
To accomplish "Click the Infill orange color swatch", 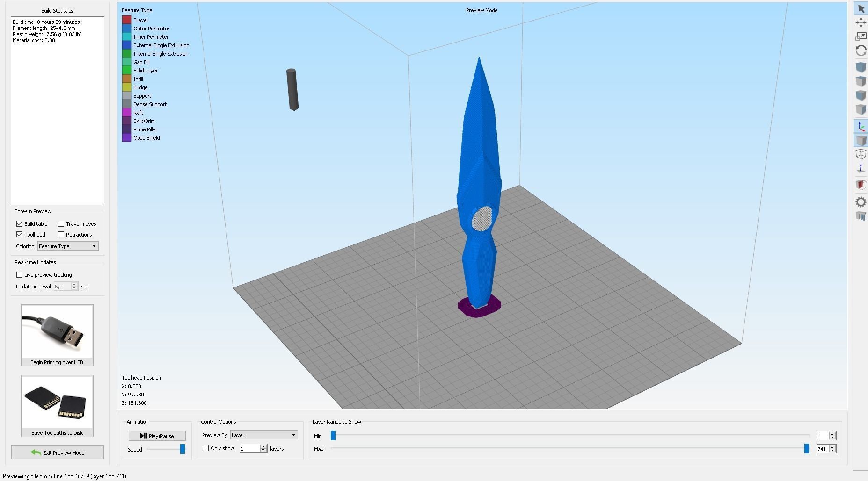I will 126,79.
